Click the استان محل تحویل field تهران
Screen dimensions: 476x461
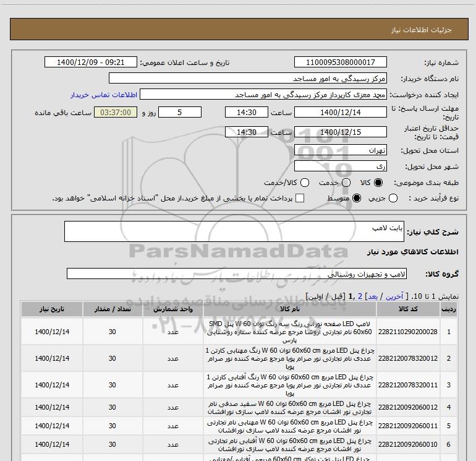click(x=340, y=150)
